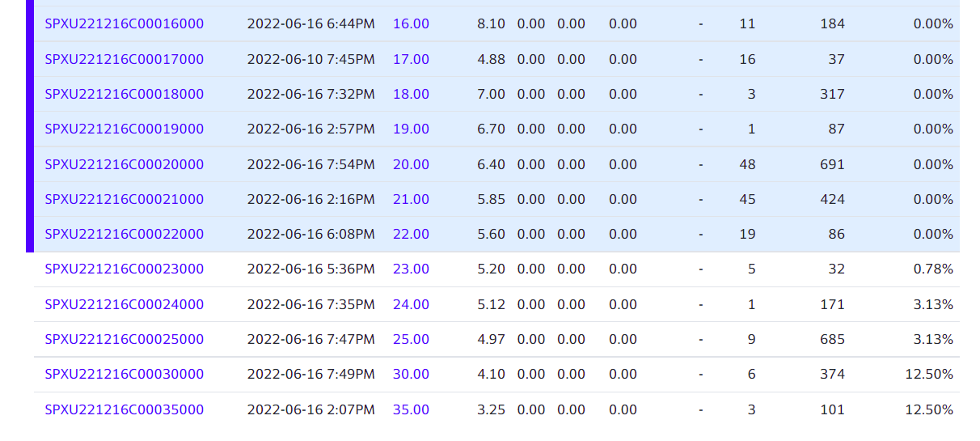Select the 20.00 strike link
This screenshot has height=441, width=980.
click(x=411, y=164)
